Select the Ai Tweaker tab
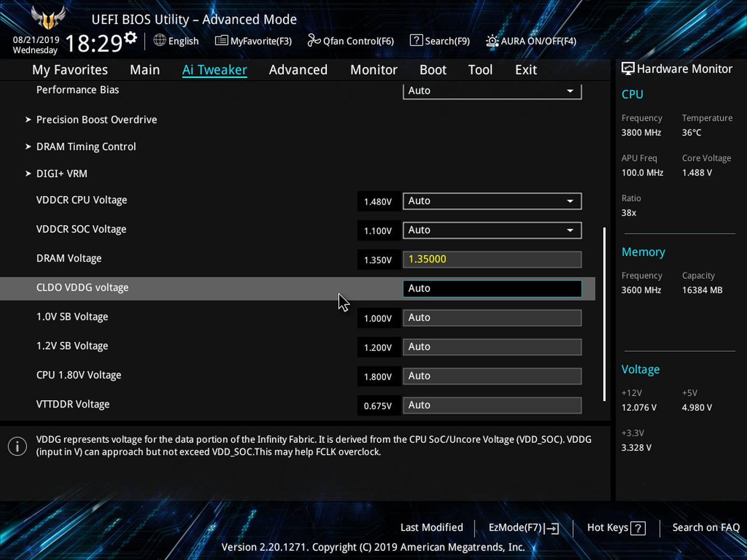This screenshot has height=560, width=747. [214, 70]
